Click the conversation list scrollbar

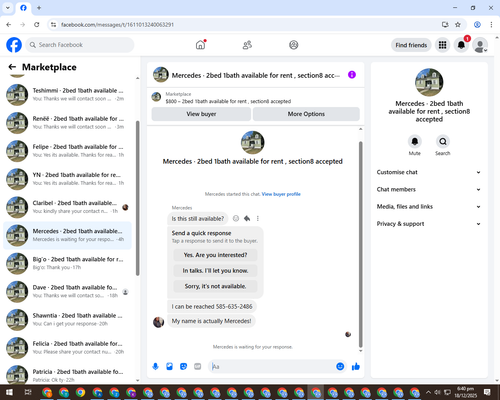point(137,198)
